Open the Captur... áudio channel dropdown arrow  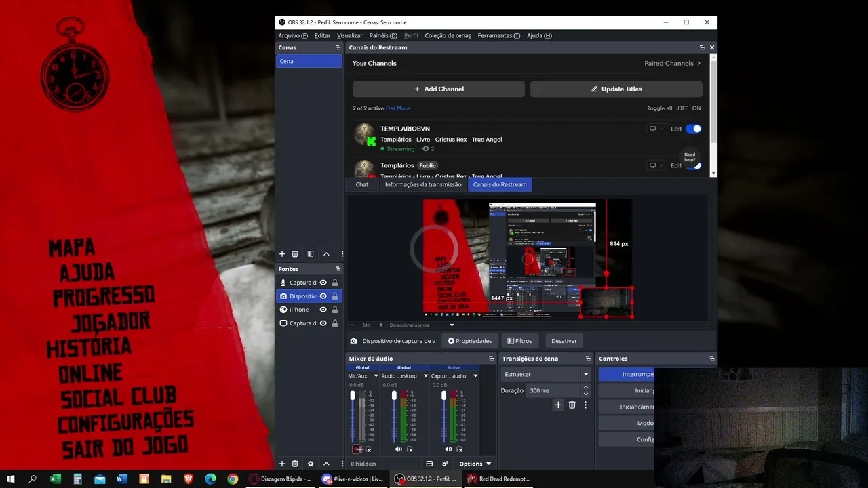click(x=475, y=376)
